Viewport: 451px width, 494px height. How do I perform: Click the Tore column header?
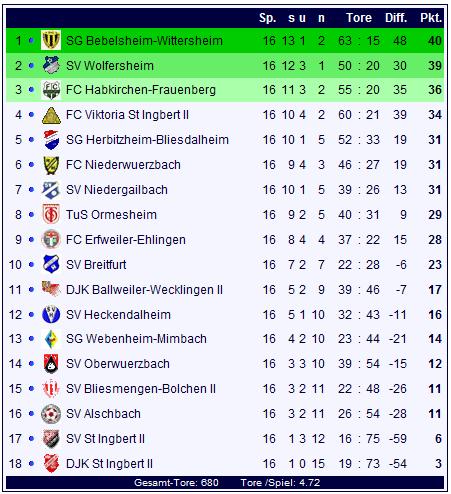tap(359, 18)
